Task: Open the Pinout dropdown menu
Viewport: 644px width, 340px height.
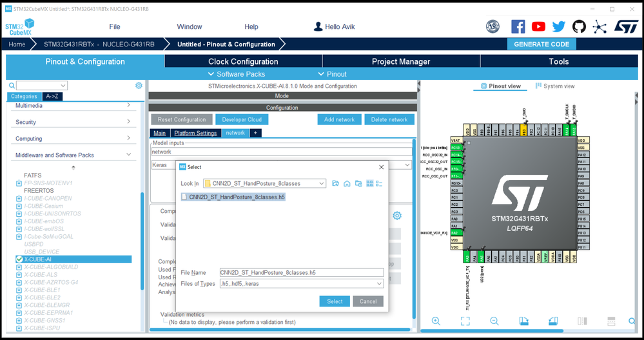Action: point(332,74)
